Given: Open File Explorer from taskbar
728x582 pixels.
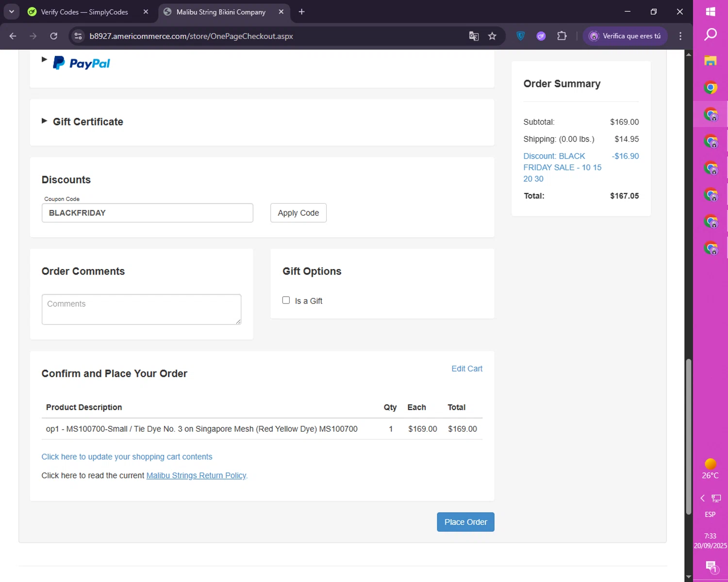Looking at the screenshot, I should [711, 61].
